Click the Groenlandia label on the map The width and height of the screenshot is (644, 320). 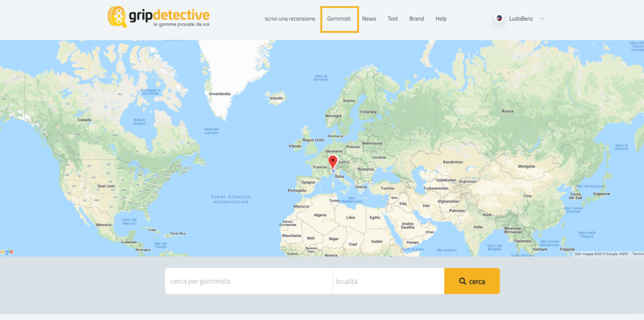219,94
